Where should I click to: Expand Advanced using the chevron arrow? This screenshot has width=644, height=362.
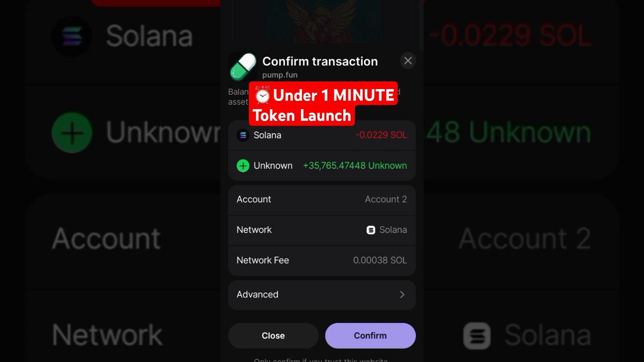(x=402, y=295)
